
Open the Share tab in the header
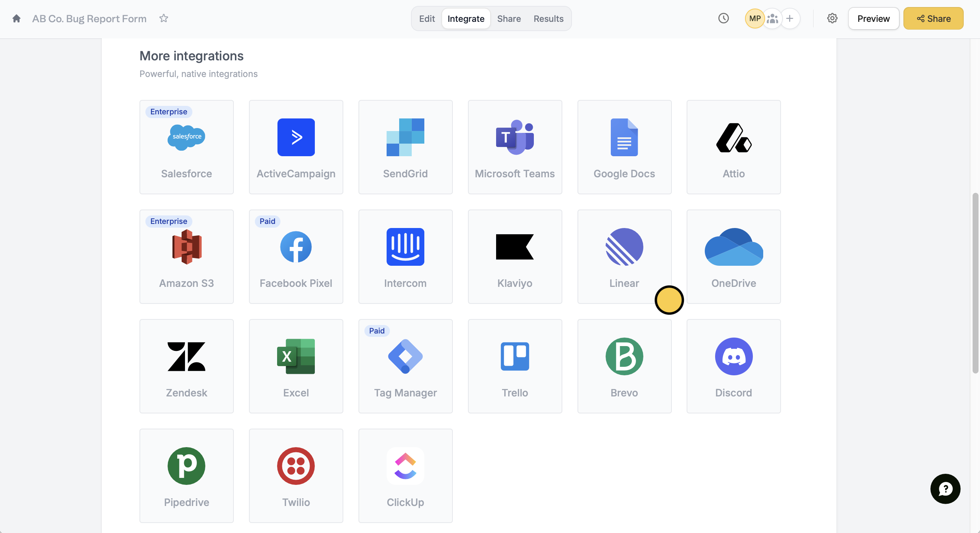point(509,18)
